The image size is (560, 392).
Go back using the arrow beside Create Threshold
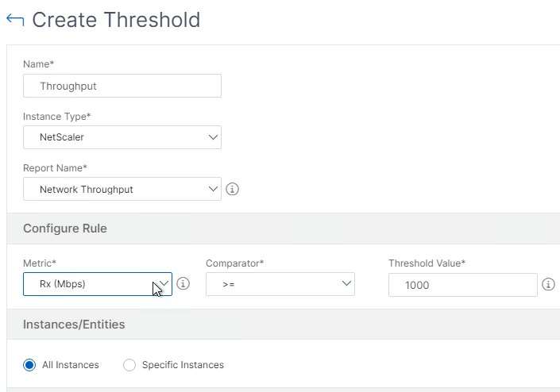(x=15, y=20)
